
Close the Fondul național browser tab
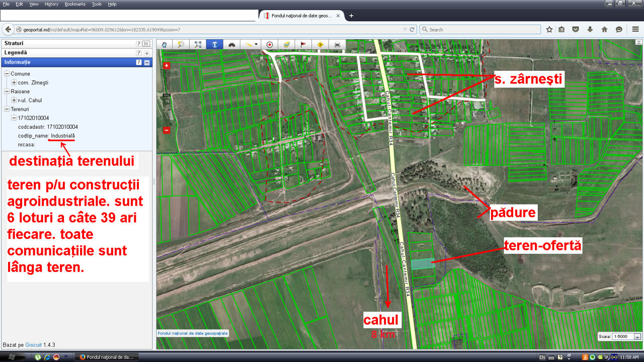[338, 16]
